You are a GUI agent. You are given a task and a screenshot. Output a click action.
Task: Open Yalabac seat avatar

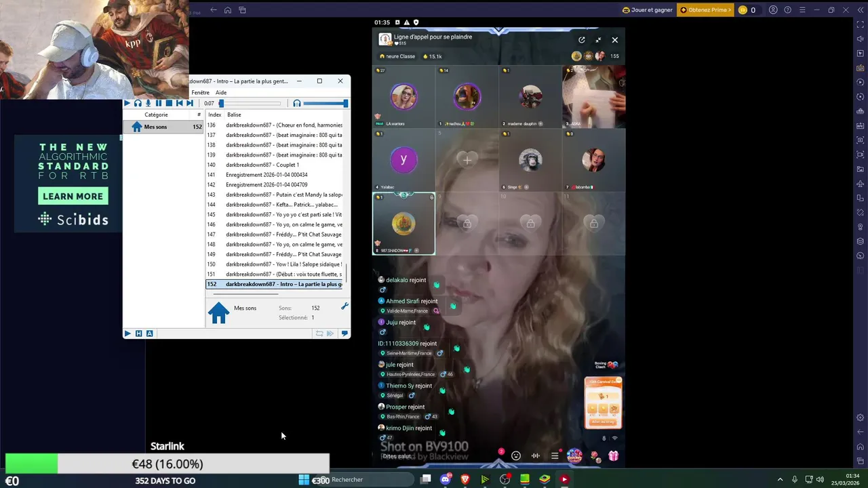coord(403,160)
